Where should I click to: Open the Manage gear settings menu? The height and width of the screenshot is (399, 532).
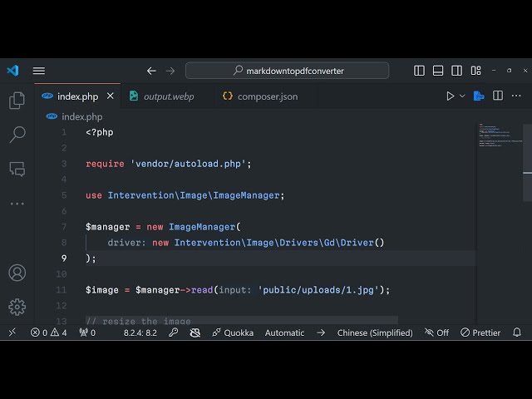pyautogui.click(x=17, y=307)
